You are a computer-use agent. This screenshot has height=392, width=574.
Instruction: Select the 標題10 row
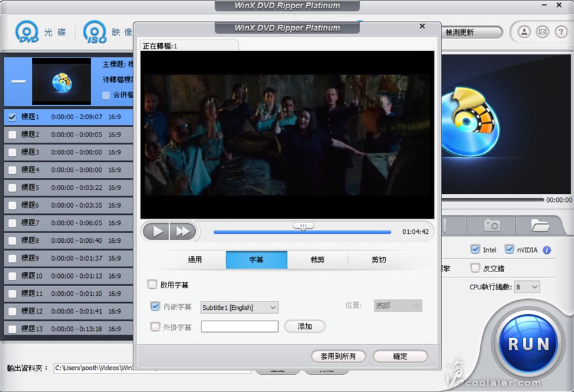pos(68,276)
